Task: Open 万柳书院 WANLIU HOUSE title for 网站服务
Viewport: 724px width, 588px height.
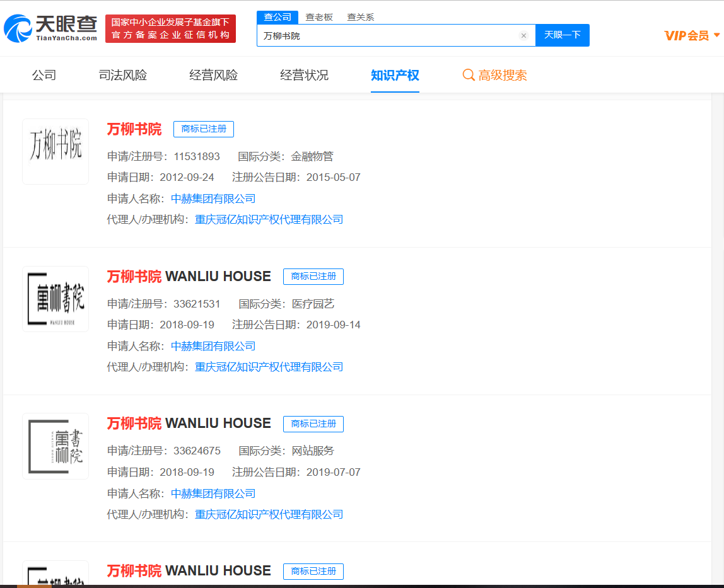Action: [x=189, y=424]
